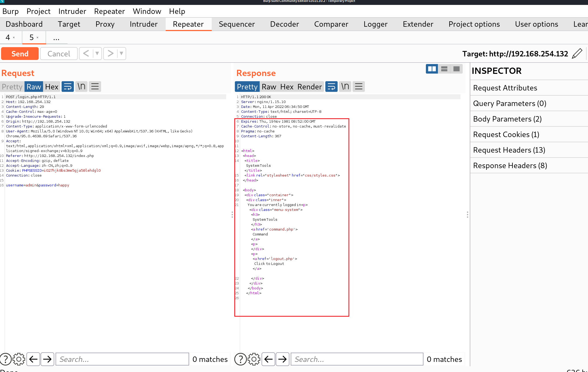Expand Request Attributes in Inspector

click(x=529, y=88)
